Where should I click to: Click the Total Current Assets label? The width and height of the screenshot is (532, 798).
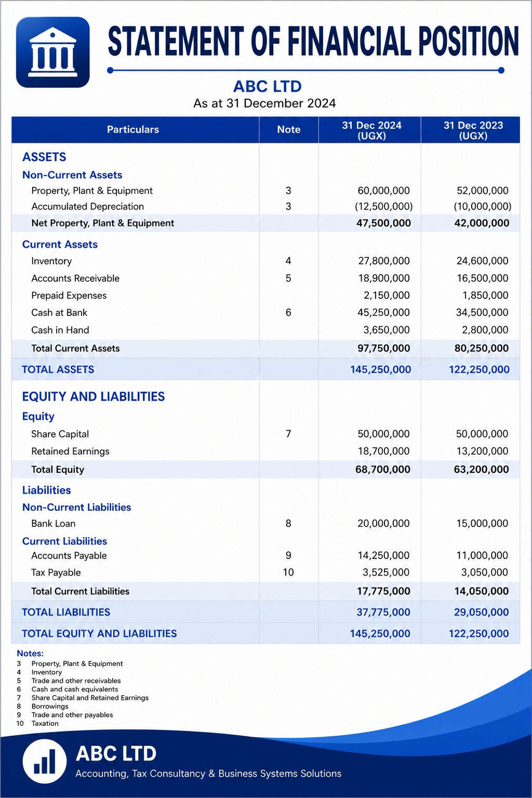pos(75,349)
